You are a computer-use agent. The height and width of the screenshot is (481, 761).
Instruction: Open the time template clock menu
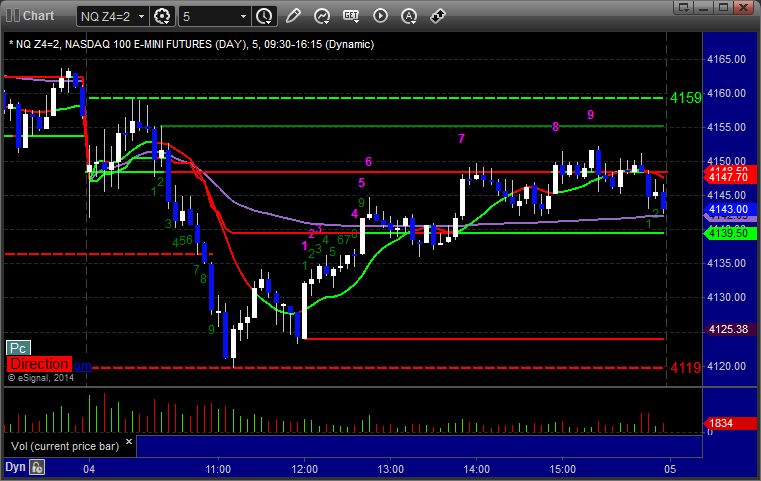tap(265, 17)
